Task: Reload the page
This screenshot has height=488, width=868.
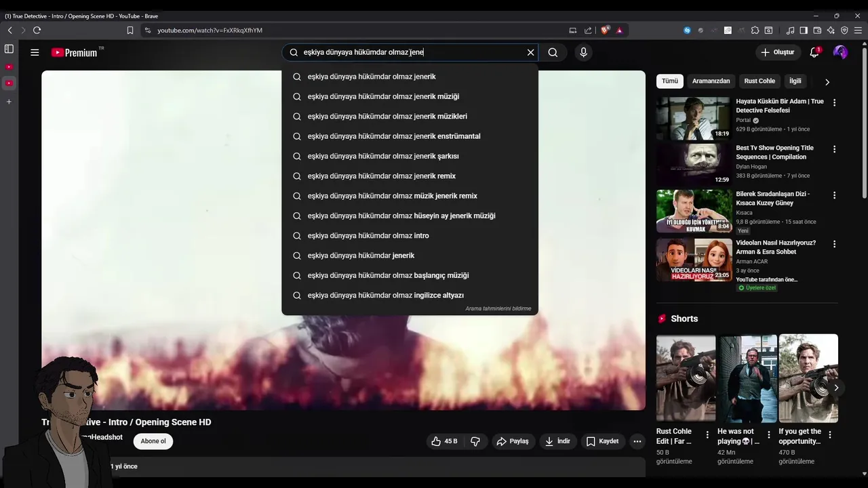Action: pyautogui.click(x=37, y=30)
